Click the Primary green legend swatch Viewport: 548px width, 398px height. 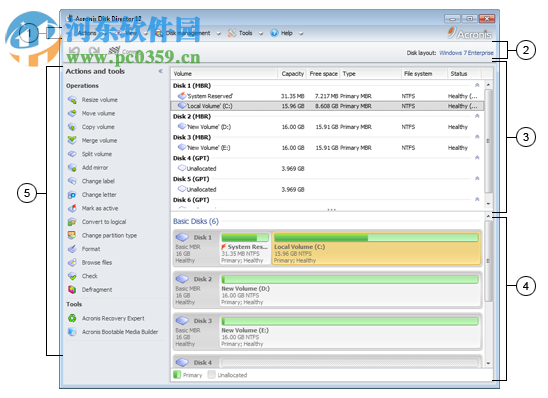177,375
